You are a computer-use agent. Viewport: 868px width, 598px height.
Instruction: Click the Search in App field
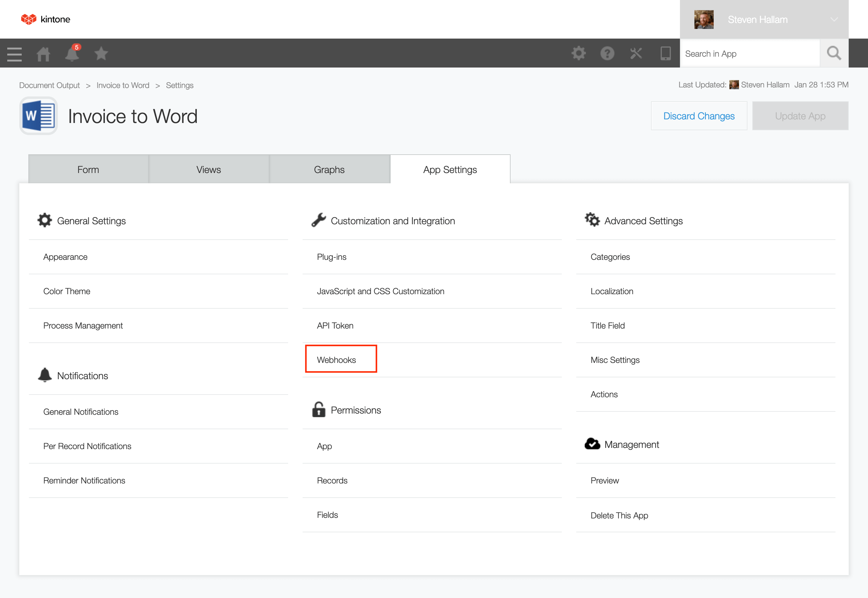click(x=749, y=53)
